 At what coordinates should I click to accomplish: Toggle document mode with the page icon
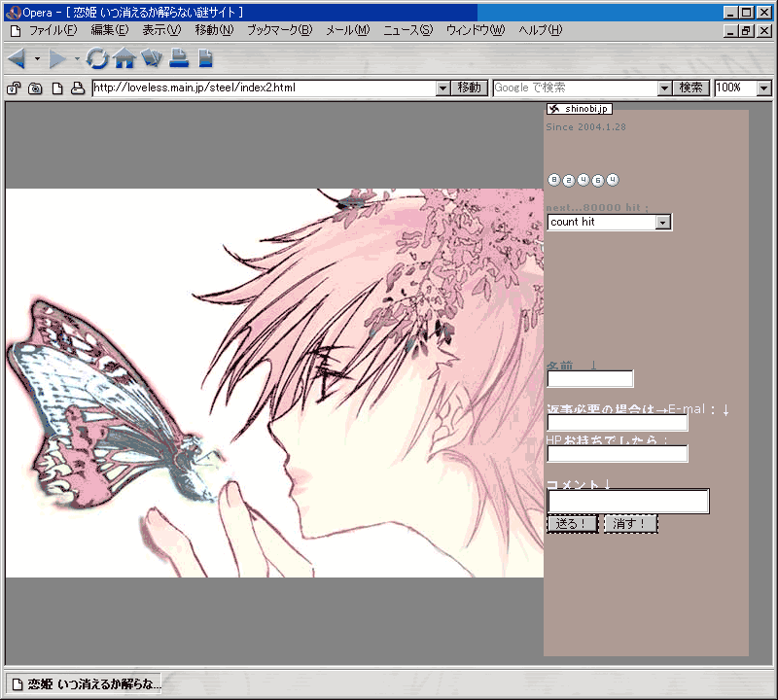(x=57, y=88)
